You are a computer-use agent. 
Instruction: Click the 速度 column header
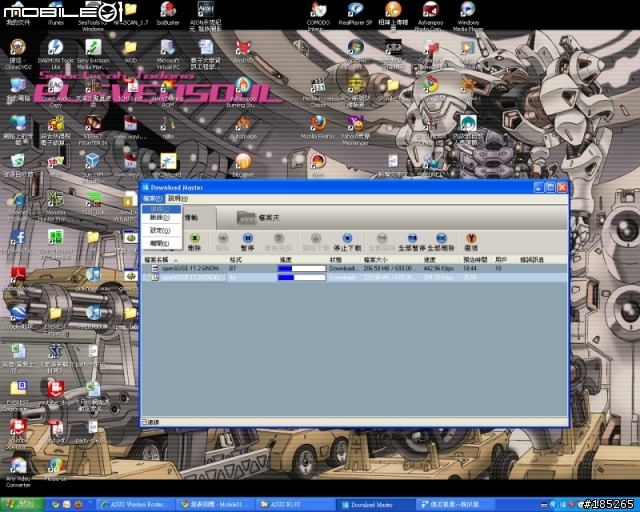pos(430,259)
